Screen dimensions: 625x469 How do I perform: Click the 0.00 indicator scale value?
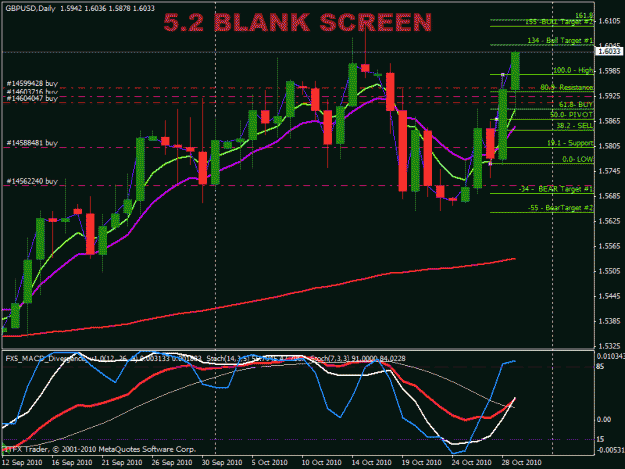tap(604, 419)
